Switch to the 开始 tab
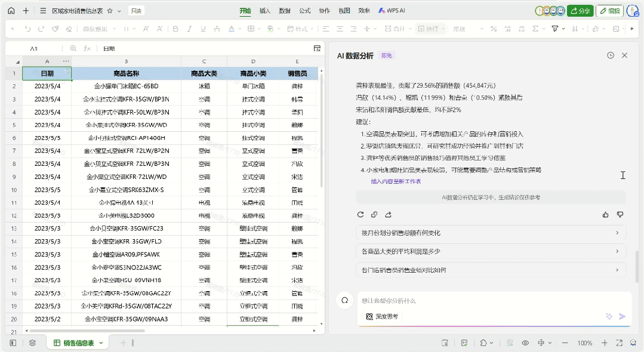 tap(245, 11)
